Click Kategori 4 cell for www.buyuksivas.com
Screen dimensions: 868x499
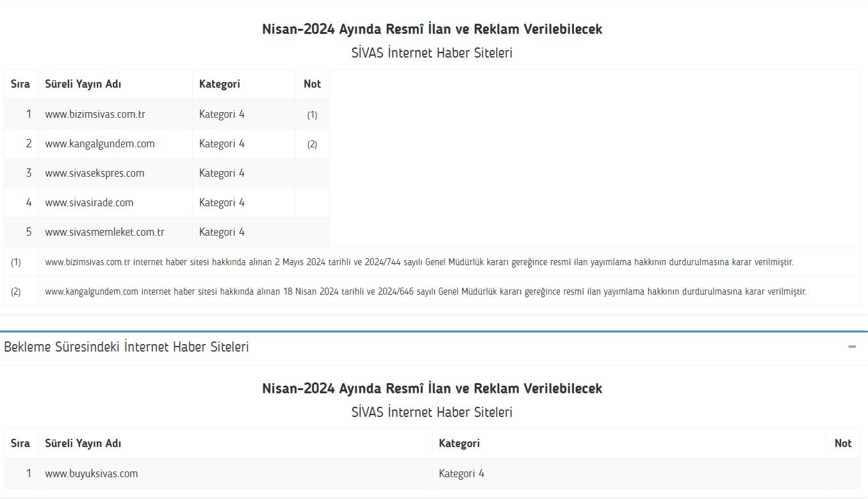point(461,473)
